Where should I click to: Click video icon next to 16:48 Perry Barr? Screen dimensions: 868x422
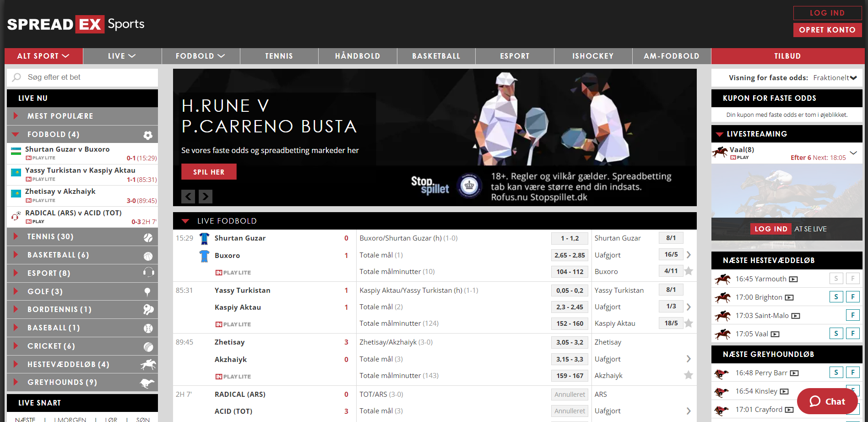click(x=794, y=373)
